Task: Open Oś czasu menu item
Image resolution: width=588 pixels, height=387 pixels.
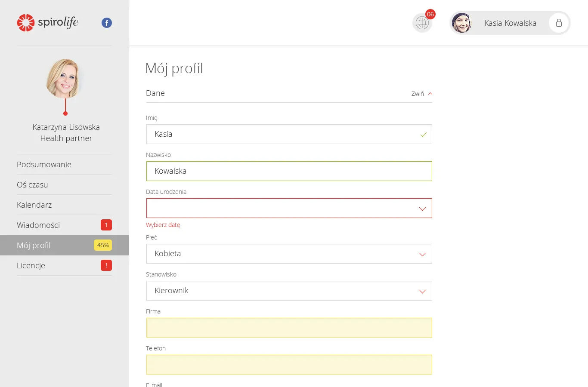Action: point(32,184)
